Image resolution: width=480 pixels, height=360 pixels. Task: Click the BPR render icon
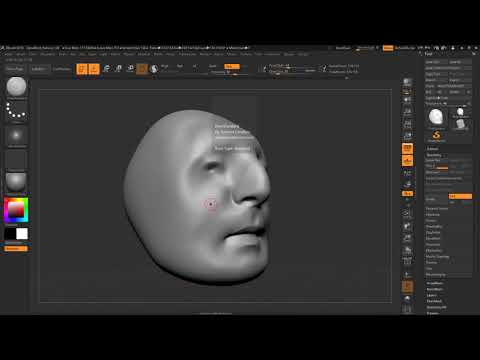[x=407, y=82]
